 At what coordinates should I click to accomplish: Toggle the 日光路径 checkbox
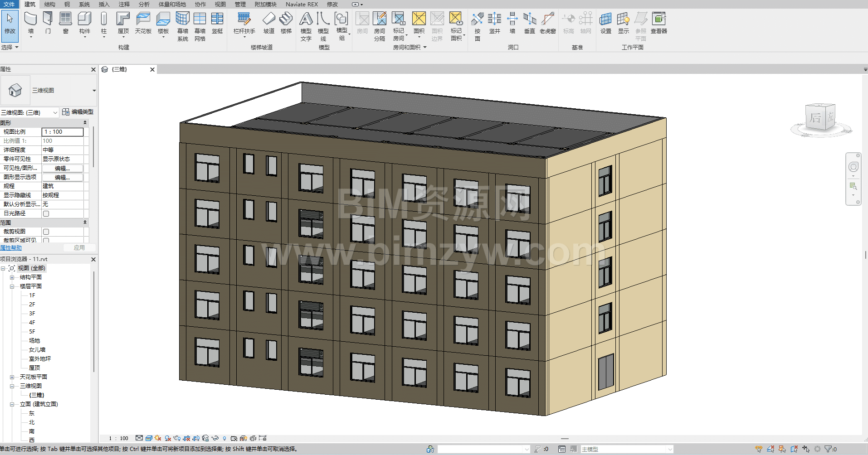(46, 213)
